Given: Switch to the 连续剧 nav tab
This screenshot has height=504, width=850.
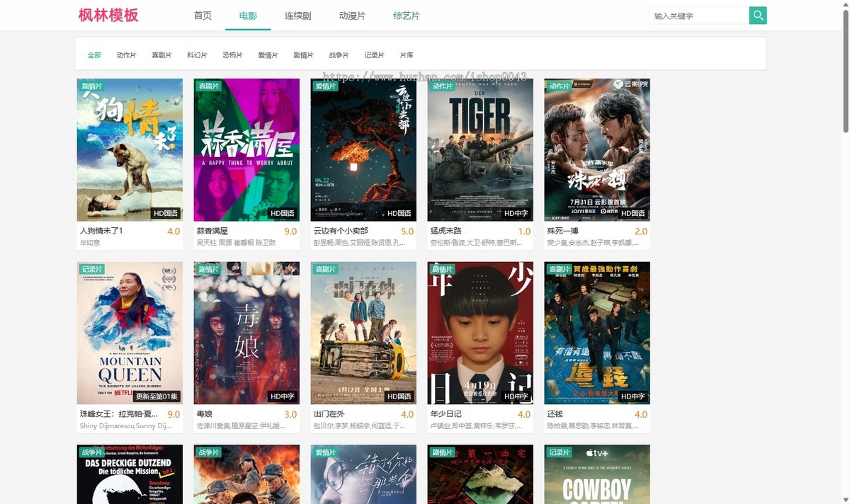Looking at the screenshot, I should tap(298, 16).
